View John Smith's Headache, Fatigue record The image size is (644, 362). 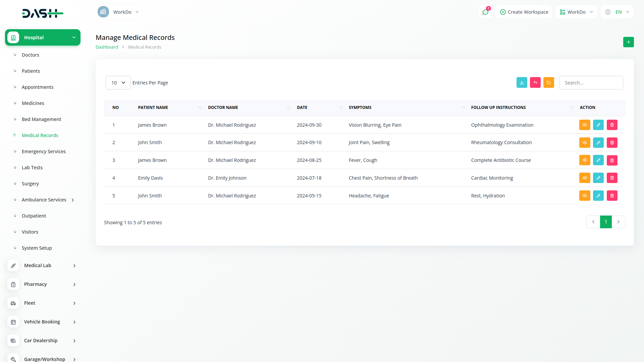[x=584, y=196]
